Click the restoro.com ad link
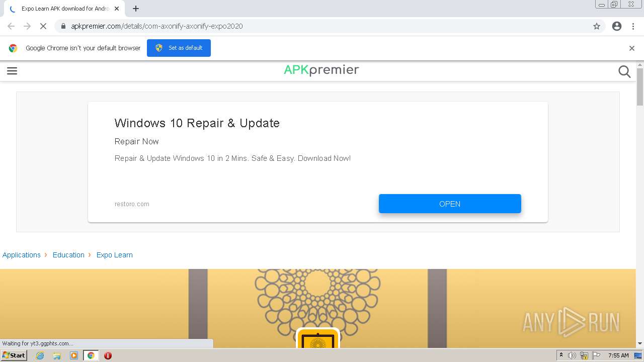Image resolution: width=644 pixels, height=362 pixels. click(x=132, y=204)
